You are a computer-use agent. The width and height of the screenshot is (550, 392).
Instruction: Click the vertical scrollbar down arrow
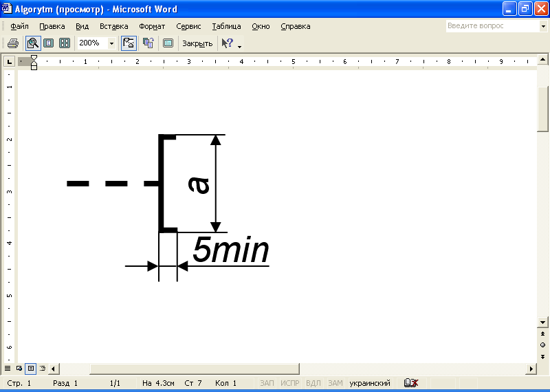pos(542,322)
